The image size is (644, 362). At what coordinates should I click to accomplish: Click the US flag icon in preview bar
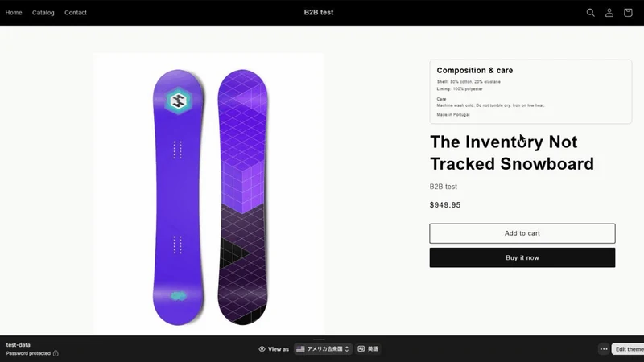(300, 349)
